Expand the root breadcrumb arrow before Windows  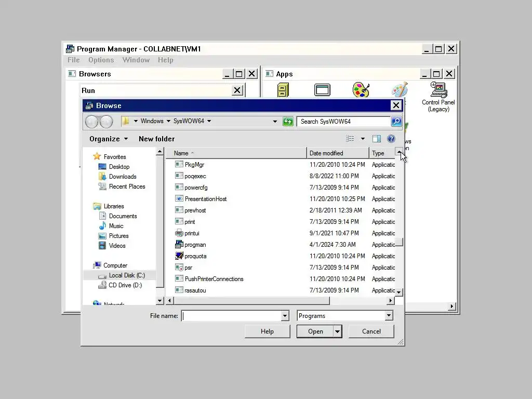click(136, 121)
